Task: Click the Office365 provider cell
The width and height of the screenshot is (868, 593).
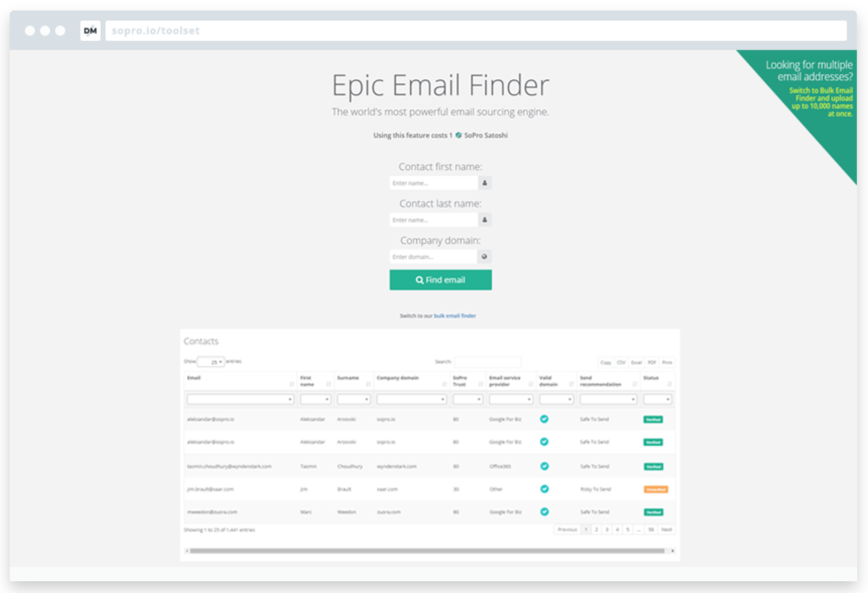Action: point(500,466)
